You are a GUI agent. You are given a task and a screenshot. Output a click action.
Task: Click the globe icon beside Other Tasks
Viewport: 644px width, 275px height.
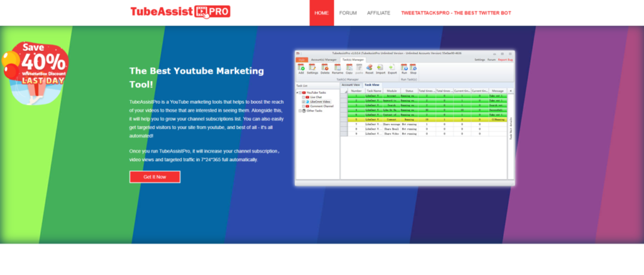click(304, 111)
